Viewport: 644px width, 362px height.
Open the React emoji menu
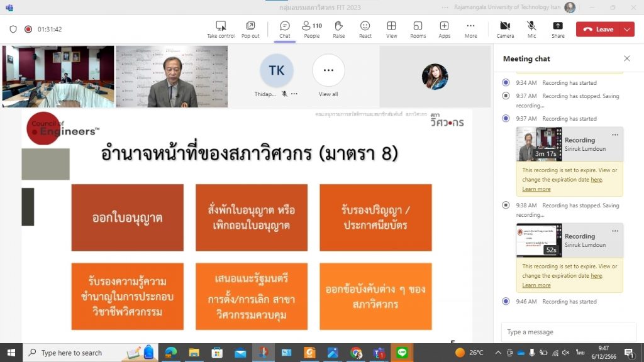point(365,29)
